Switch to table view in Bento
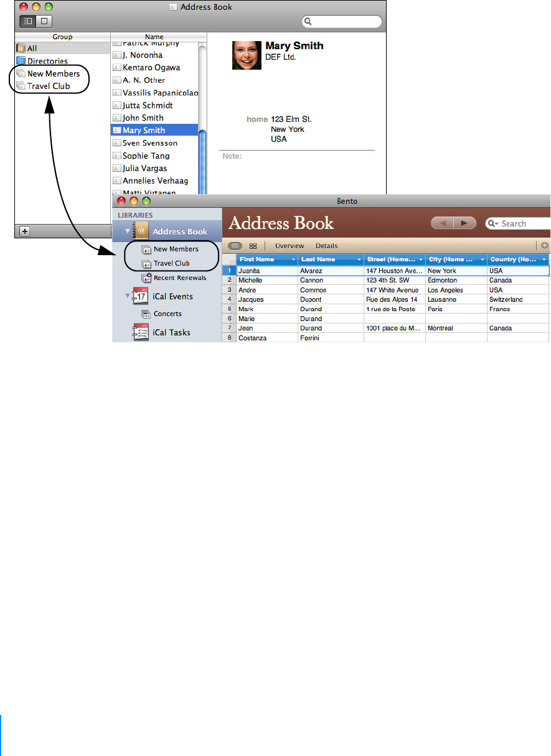The image size is (551, 756). [x=235, y=246]
